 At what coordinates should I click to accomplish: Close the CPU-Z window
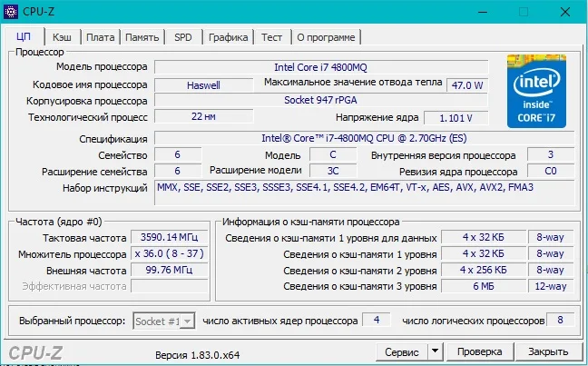565,12
